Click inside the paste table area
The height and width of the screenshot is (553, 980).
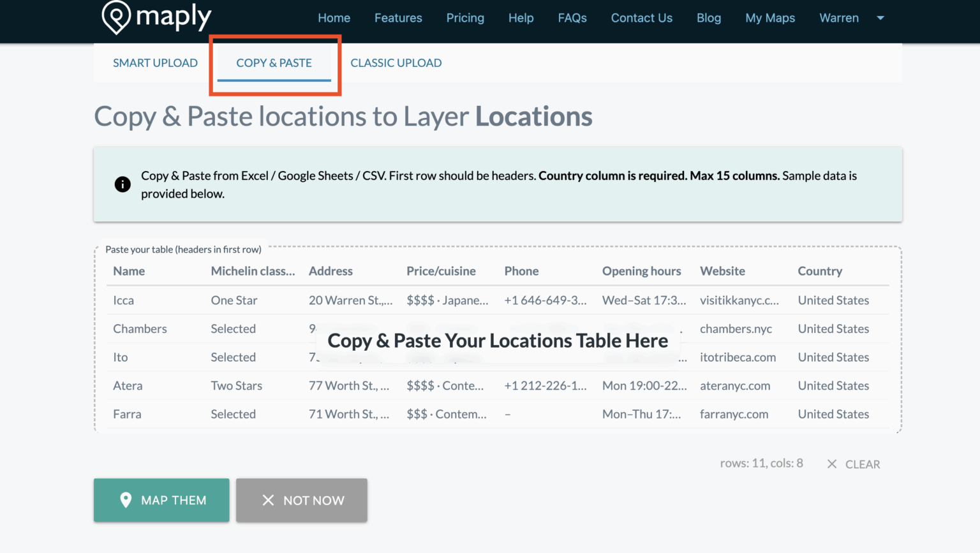coord(498,341)
